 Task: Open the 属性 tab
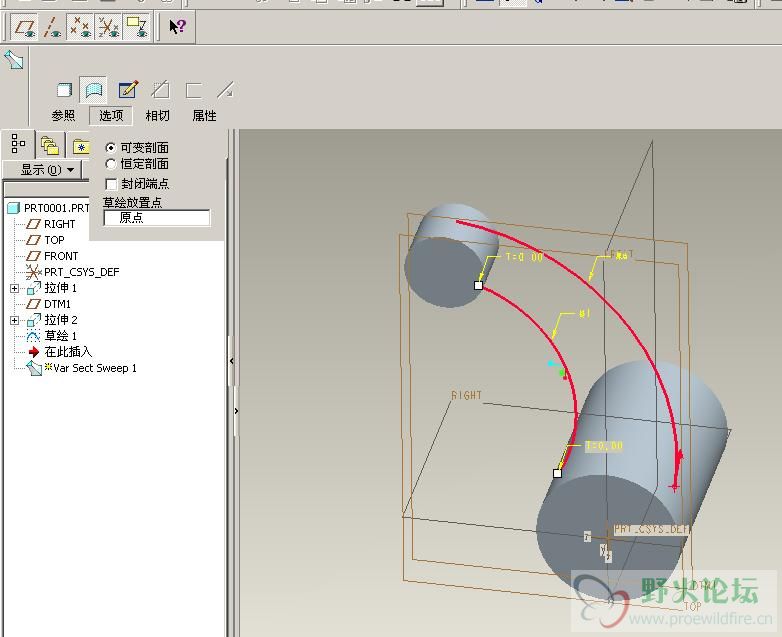coord(204,116)
